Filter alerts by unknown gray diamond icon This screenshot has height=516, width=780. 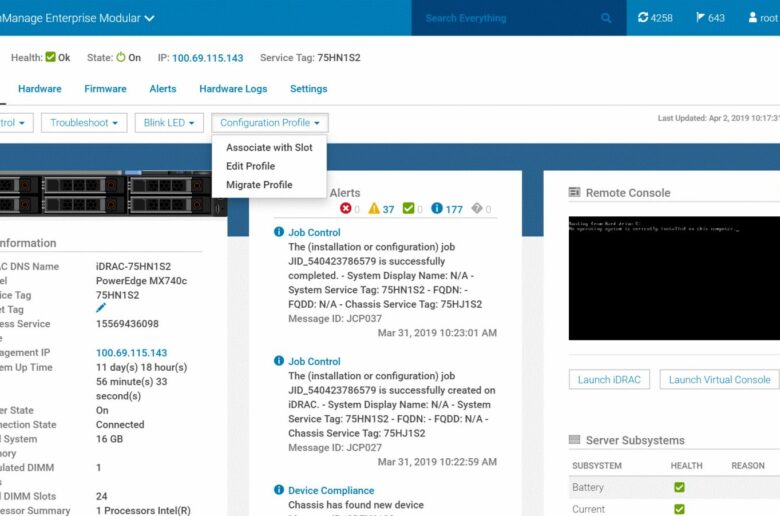pos(477,208)
